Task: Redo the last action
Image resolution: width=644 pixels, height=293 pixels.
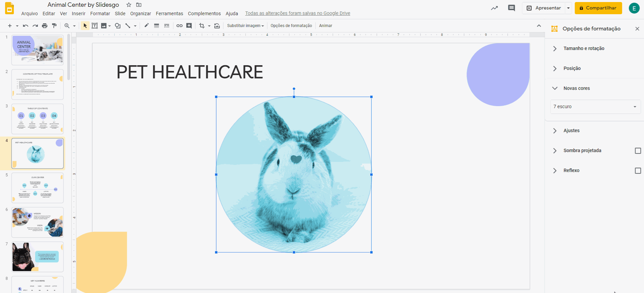Action: pos(35,26)
